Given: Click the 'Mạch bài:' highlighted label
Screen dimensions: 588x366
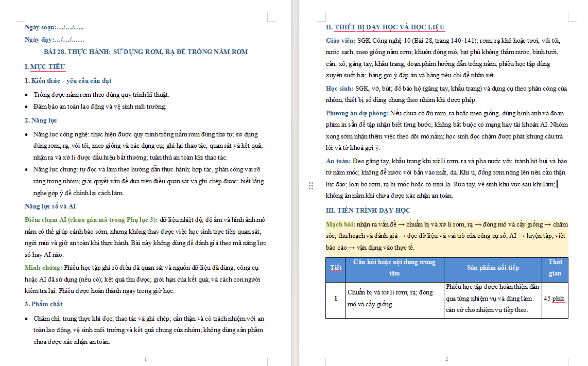Looking at the screenshot, I should pos(340,224).
